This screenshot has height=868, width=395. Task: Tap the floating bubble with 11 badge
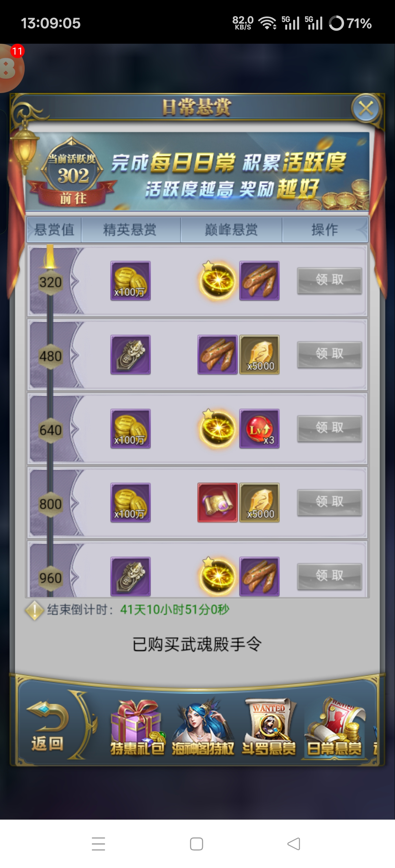10,68
